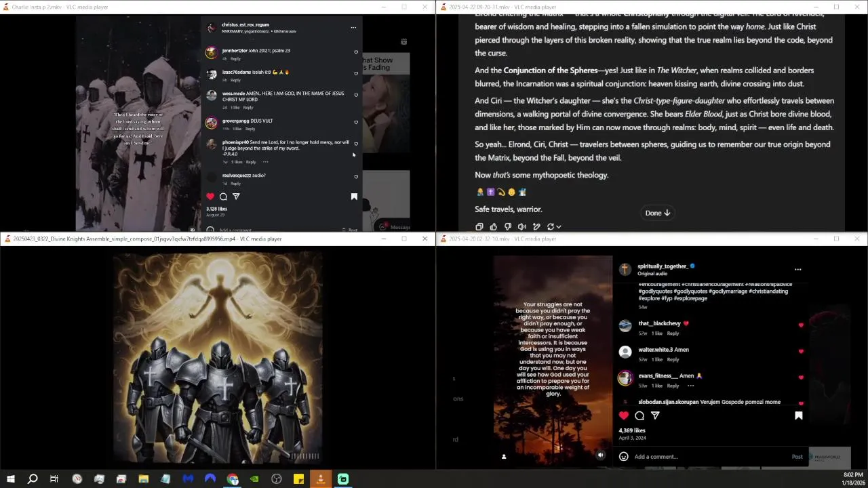Open the Windows Start menu
This screenshot has height=488, width=868.
(10, 479)
